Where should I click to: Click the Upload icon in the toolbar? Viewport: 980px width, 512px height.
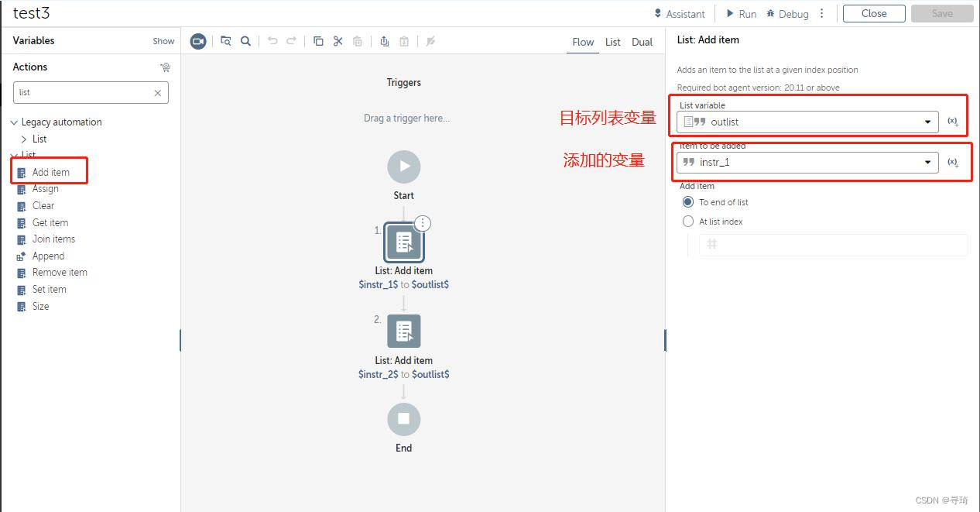click(384, 41)
